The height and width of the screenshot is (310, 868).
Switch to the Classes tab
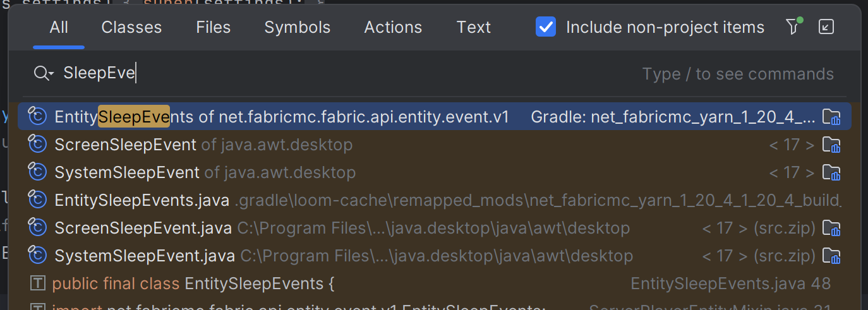131,27
